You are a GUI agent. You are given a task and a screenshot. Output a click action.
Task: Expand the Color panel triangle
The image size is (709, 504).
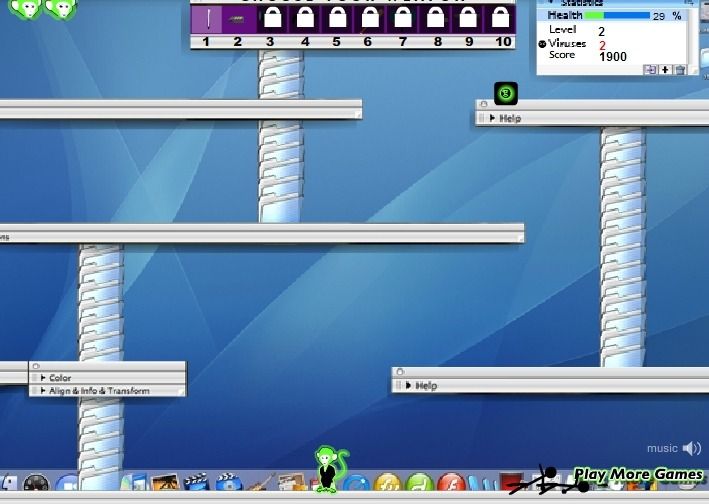click(x=43, y=377)
